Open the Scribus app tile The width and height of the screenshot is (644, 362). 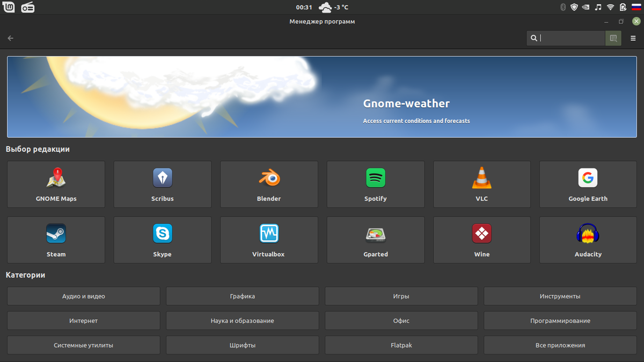click(162, 184)
